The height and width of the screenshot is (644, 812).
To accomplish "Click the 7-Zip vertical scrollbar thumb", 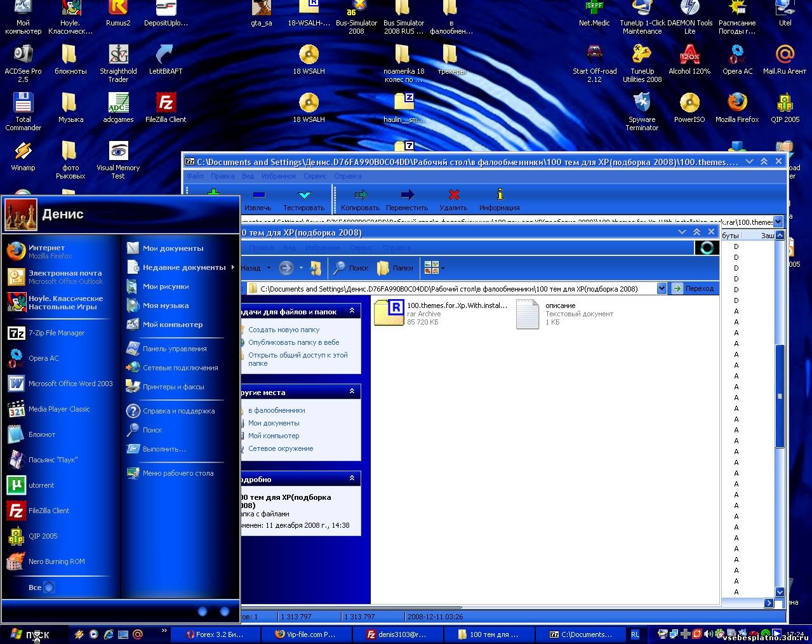I will (780, 396).
